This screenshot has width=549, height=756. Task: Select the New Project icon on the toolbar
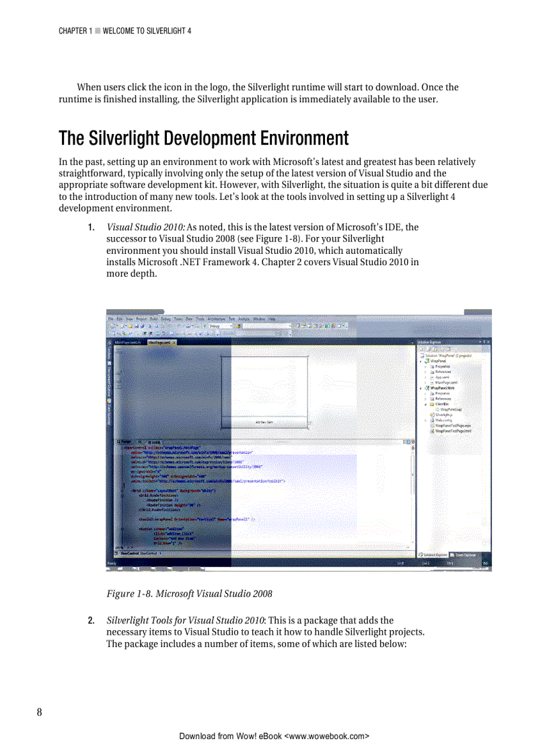pyautogui.click(x=113, y=325)
